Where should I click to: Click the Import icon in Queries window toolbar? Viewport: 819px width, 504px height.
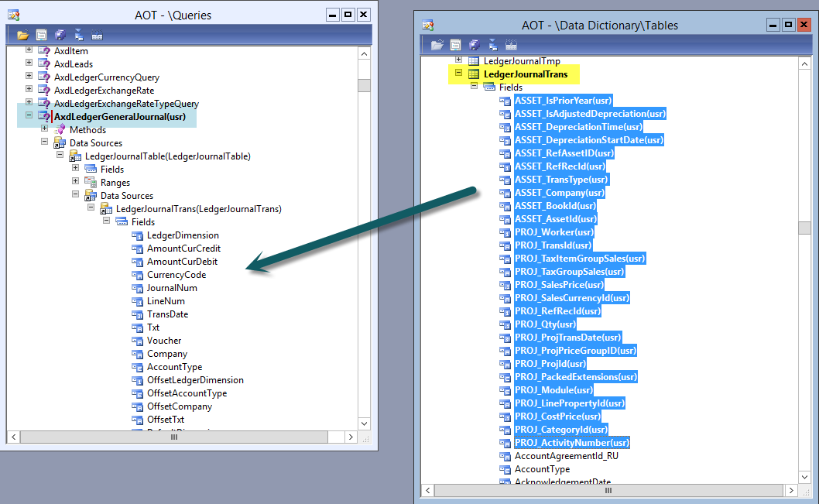pyautogui.click(x=78, y=35)
